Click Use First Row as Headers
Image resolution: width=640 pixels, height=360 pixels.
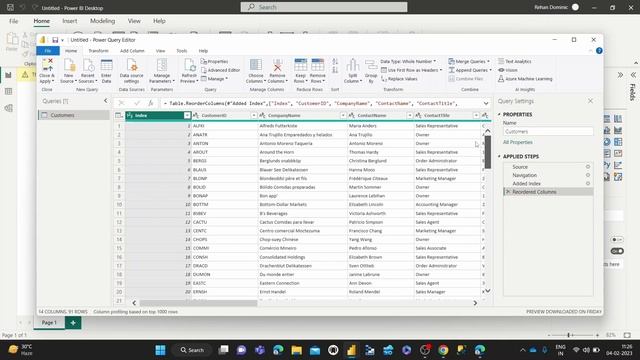pyautogui.click(x=411, y=70)
